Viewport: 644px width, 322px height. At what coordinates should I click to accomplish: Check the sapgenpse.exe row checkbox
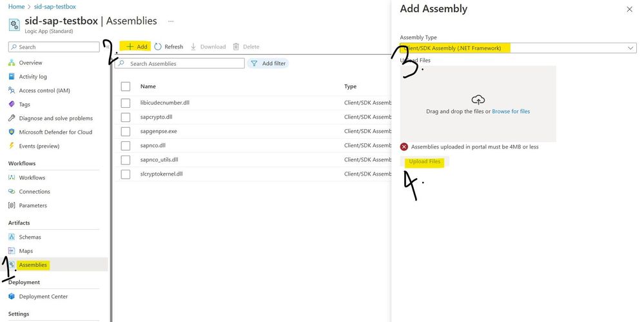[x=126, y=131]
